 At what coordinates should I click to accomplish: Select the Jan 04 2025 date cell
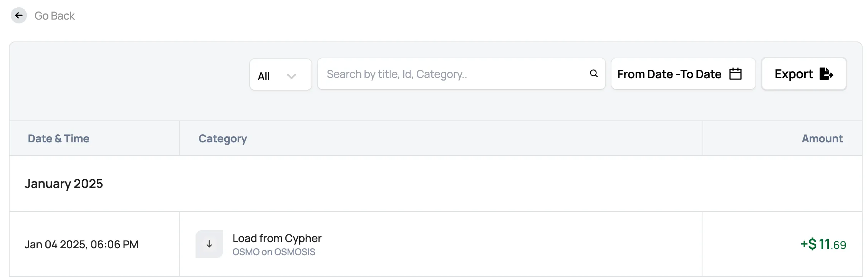coord(81,244)
